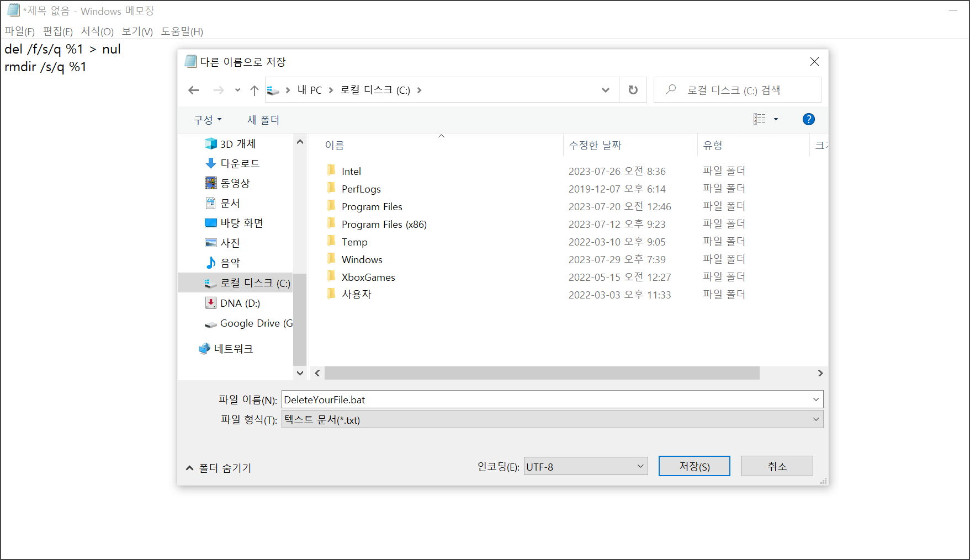Refresh the folder listing
970x560 pixels.
[633, 90]
